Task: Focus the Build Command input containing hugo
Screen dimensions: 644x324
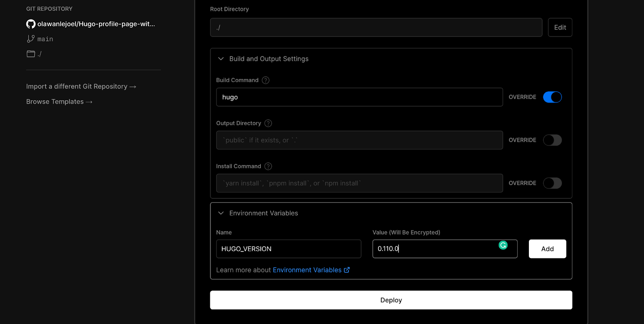Action: tap(359, 97)
